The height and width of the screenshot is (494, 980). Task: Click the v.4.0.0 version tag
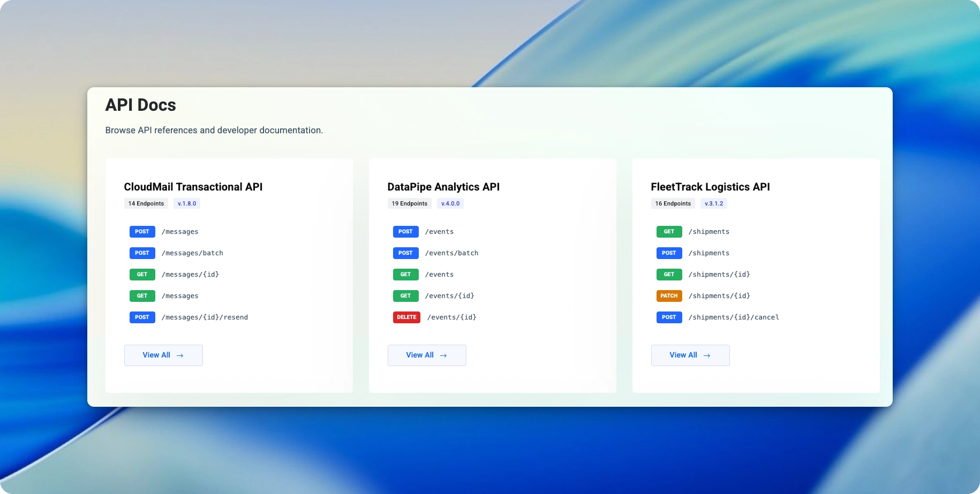[450, 203]
